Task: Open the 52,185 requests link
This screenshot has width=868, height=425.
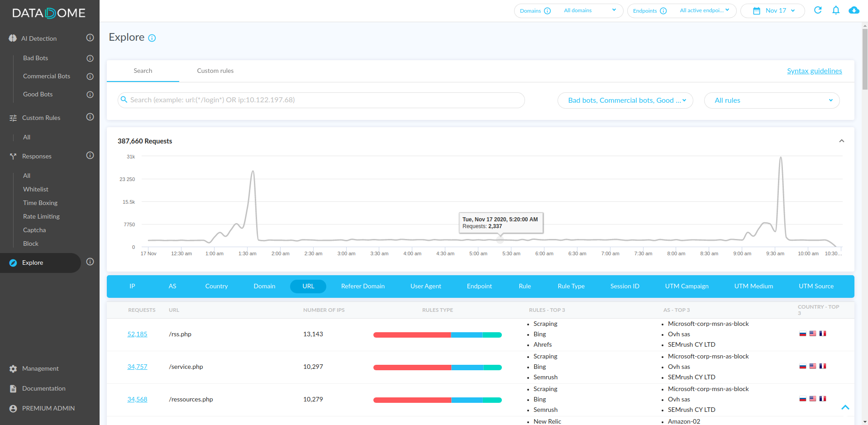Action: pos(137,334)
